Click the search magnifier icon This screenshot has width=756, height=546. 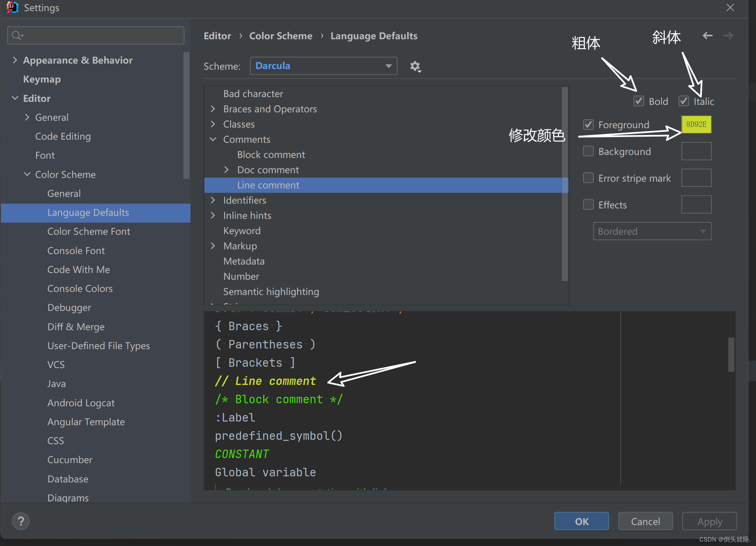pyautogui.click(x=17, y=35)
